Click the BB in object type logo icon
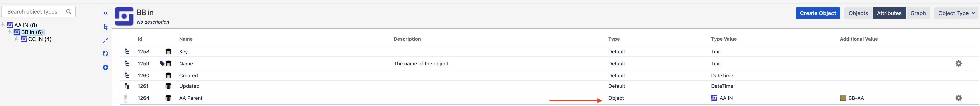 124,16
